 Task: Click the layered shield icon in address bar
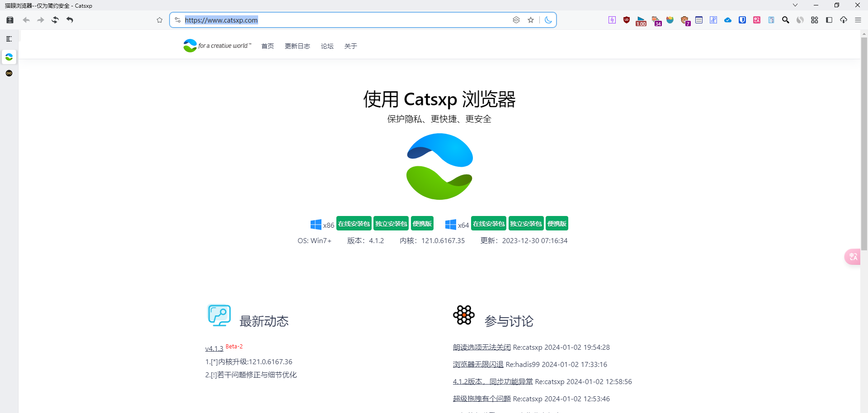pos(516,20)
